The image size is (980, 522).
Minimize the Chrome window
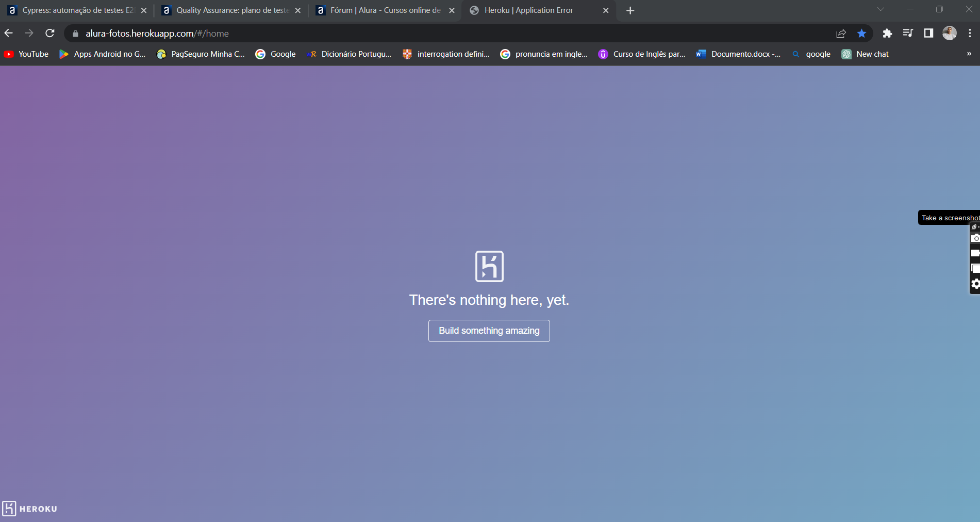click(910, 9)
